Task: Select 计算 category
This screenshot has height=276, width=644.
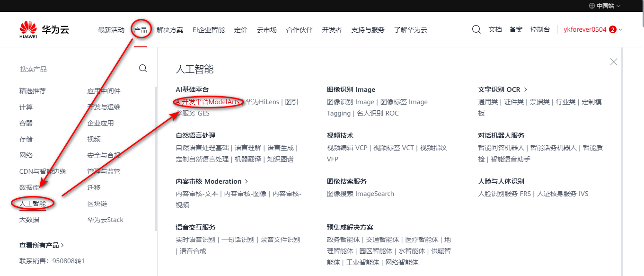Action: (26, 107)
